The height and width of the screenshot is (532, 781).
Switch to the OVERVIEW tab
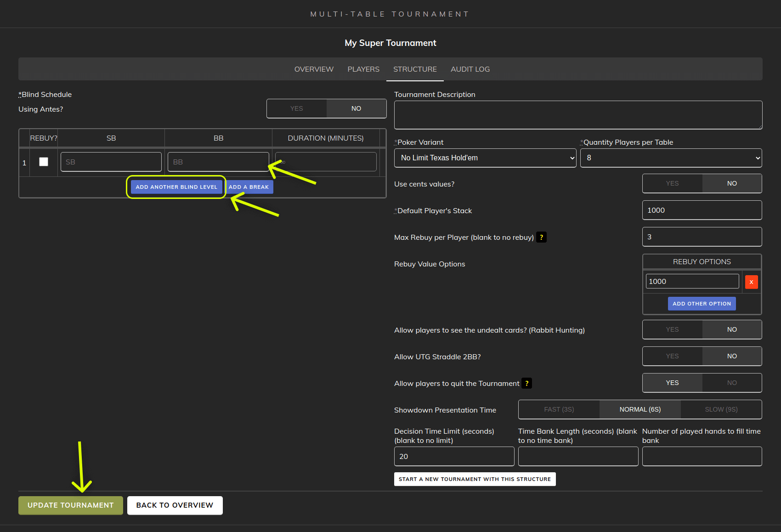[x=314, y=69]
